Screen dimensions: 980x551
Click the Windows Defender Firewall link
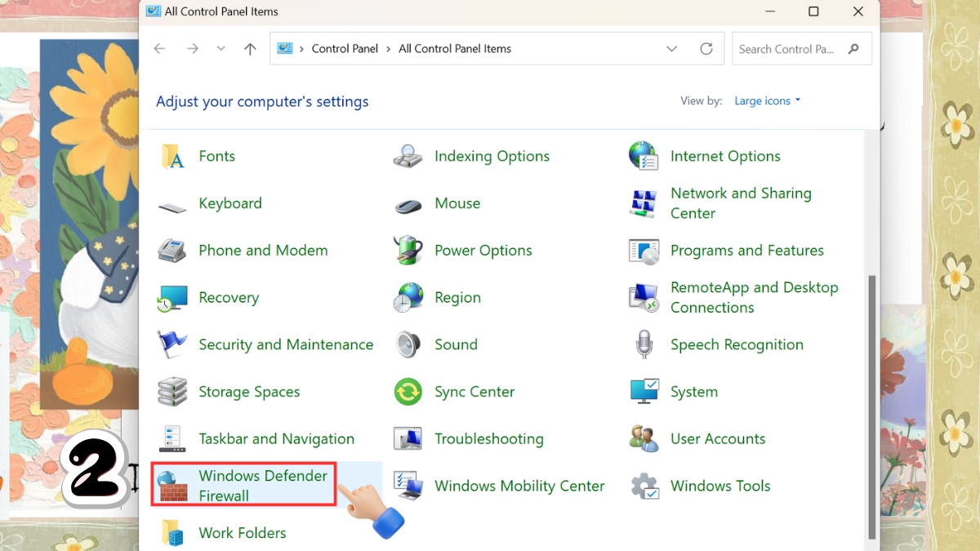[263, 486]
